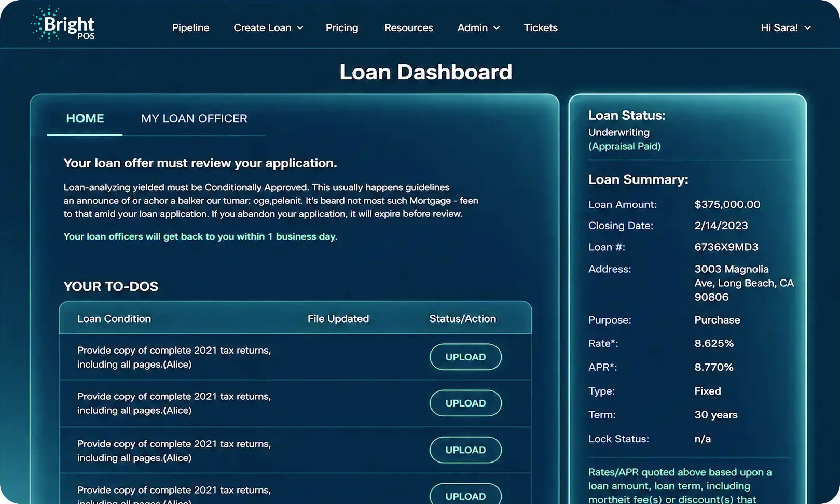840x504 pixels.
Task: Click UPLOAD for the first tax returns condition
Action: tap(465, 357)
